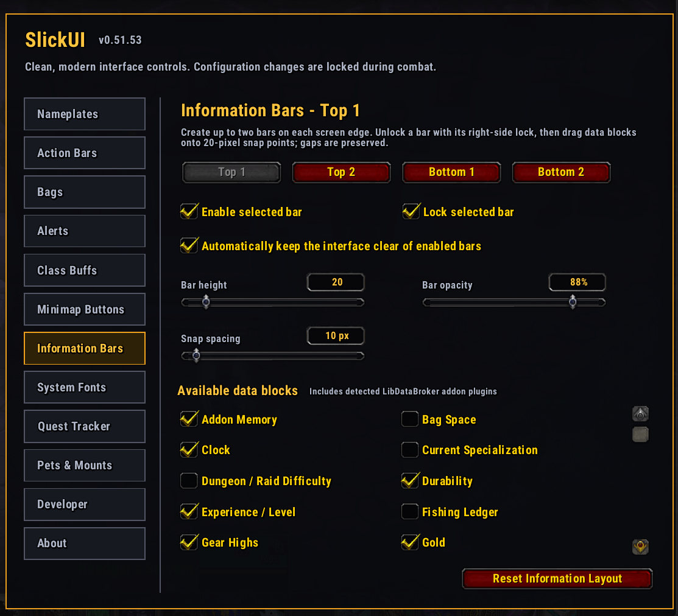Toggle the Clock data block
The height and width of the screenshot is (616, 678).
189,450
